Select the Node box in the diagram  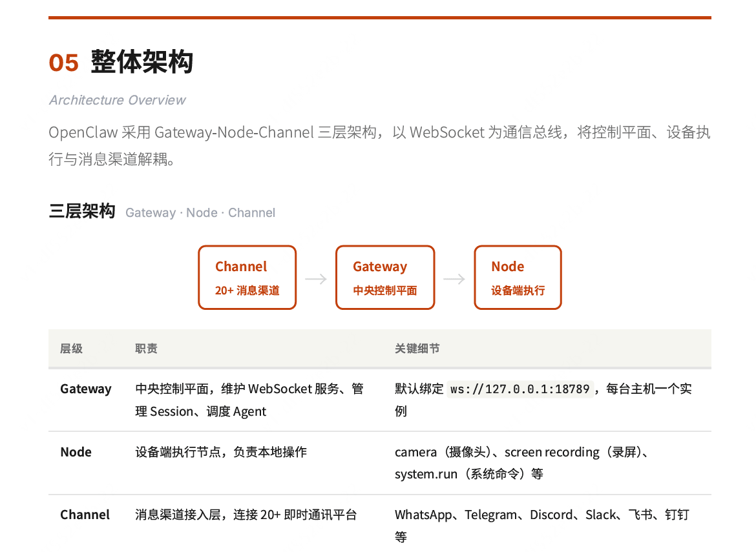click(518, 278)
